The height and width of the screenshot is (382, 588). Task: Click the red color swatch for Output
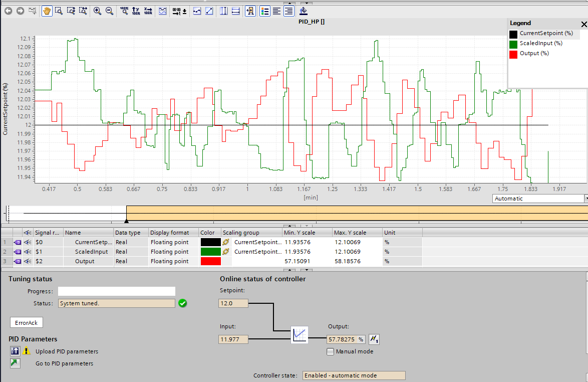tap(210, 261)
